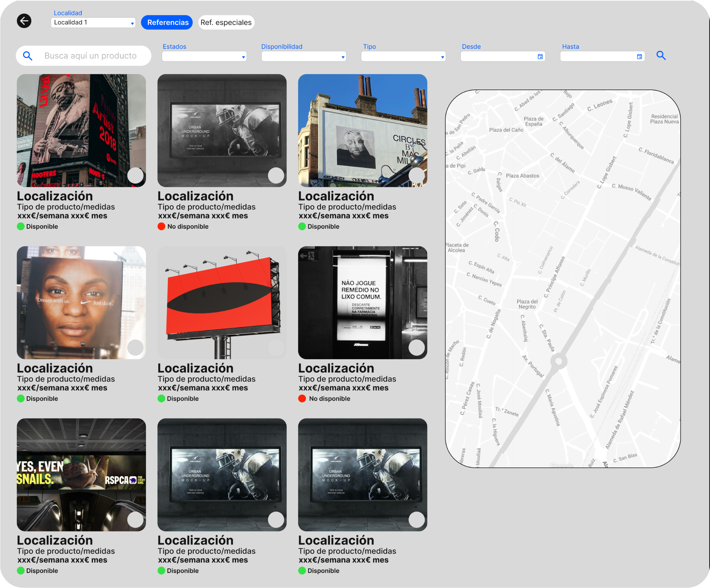Screen dimensions: 710x588
Task: Open the Circles by Mac Miller billboard image
Action: [362, 131]
